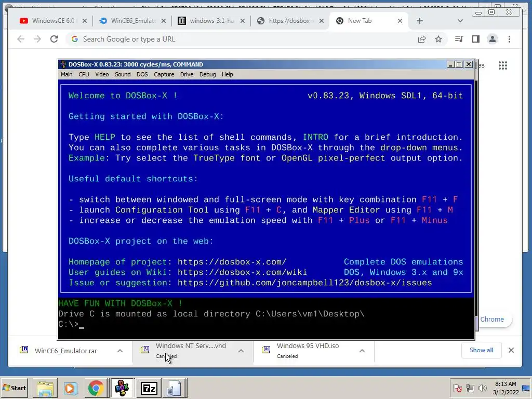Close the New Tab tab

(400, 21)
